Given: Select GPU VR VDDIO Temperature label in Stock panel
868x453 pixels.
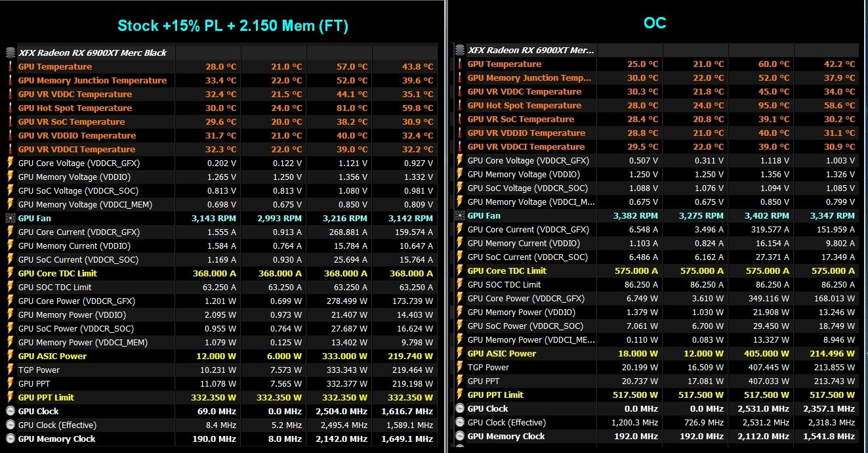Looking at the screenshot, I should 77,135.
